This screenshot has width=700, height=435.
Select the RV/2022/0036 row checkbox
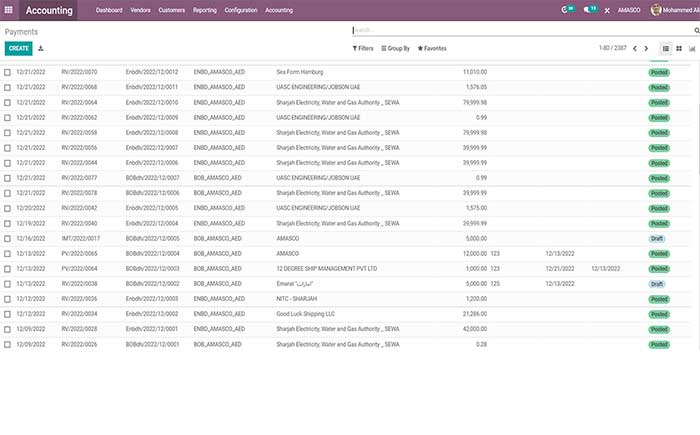point(7,299)
